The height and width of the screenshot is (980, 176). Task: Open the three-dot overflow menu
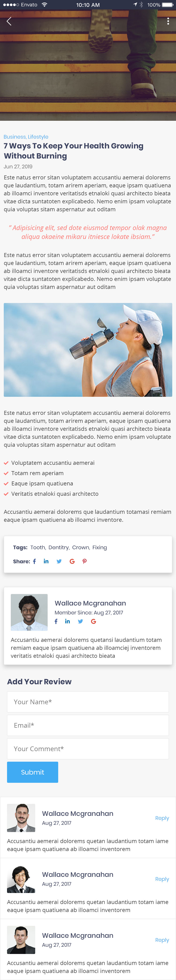[168, 21]
